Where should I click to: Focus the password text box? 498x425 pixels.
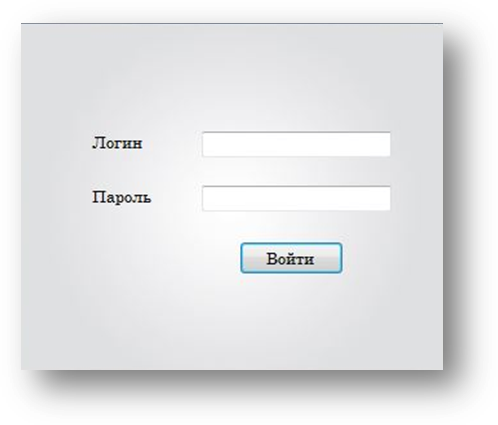click(x=296, y=198)
